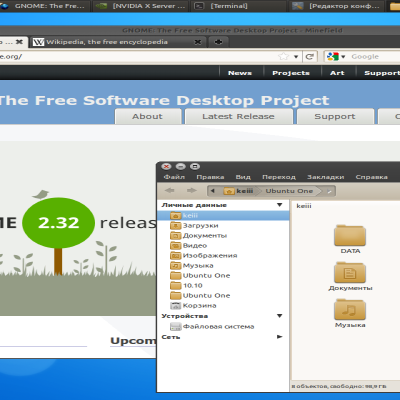The image size is (400, 400).
Task: Switch to NVIDIA X Server taskbar item
Action: (x=140, y=6)
